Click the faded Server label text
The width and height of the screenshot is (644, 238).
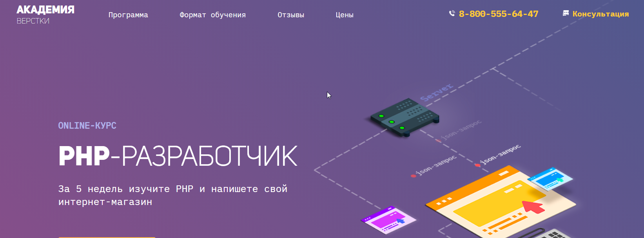coord(436,92)
